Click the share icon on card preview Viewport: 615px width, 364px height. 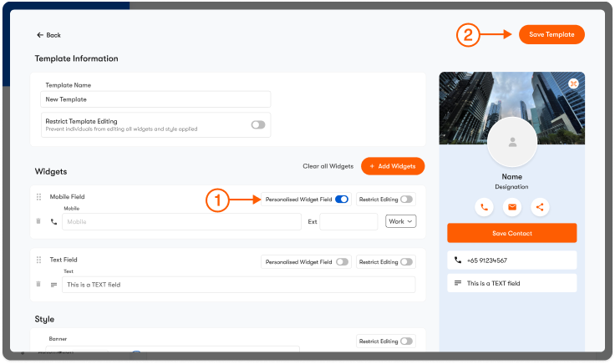point(540,207)
